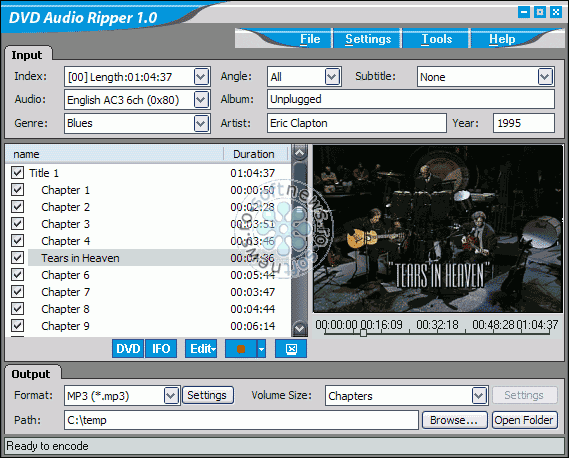The image size is (569, 458).
Task: Open the Tools menu
Action: tap(437, 39)
